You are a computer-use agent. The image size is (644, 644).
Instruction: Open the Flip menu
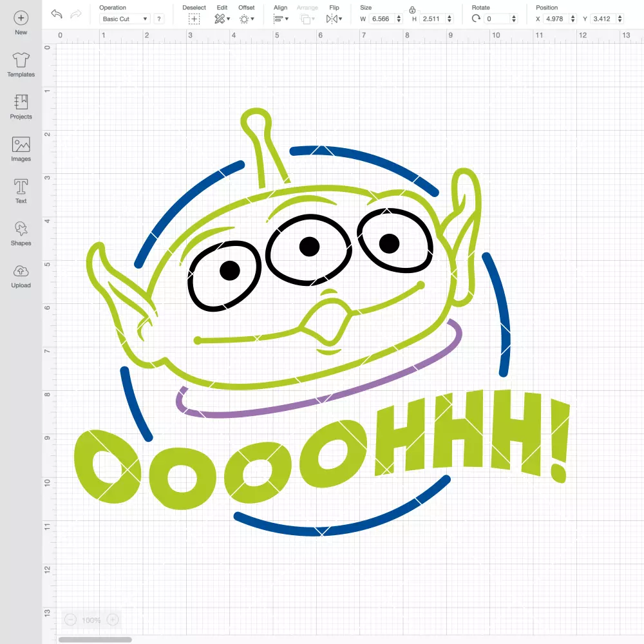(x=334, y=19)
